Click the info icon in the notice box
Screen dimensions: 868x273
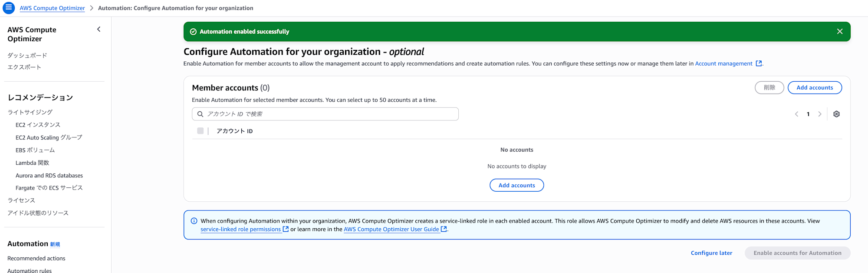tap(194, 221)
